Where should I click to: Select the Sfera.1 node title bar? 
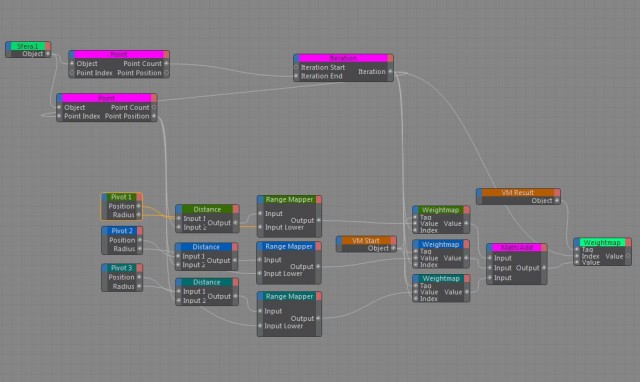28,46
